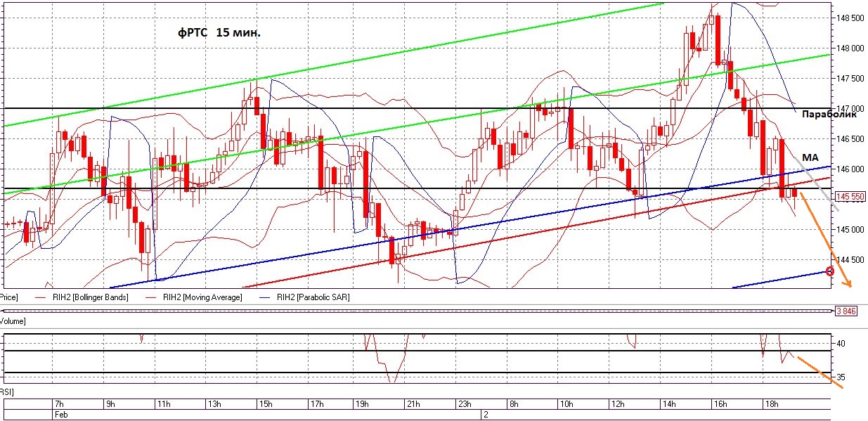Click the 13h time axis label

point(214,404)
